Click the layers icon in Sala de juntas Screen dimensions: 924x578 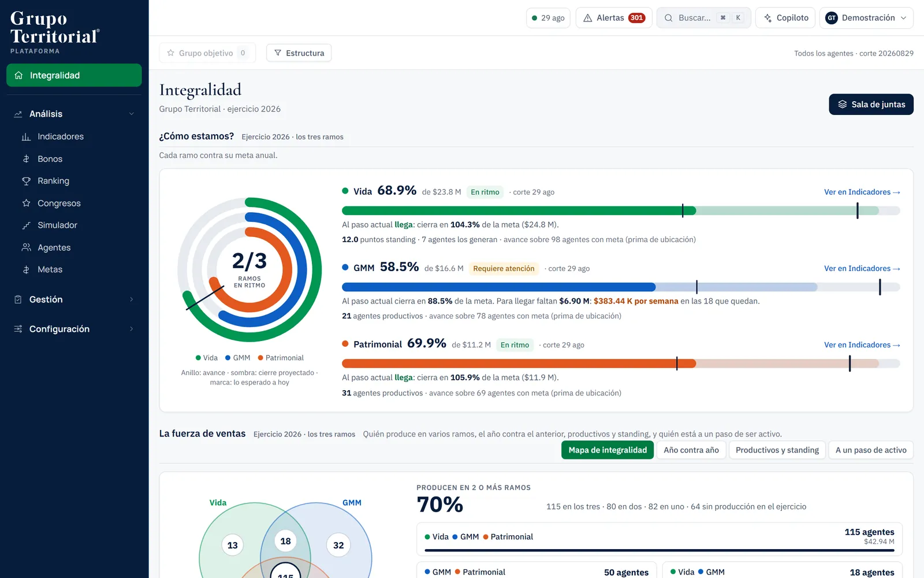click(843, 105)
